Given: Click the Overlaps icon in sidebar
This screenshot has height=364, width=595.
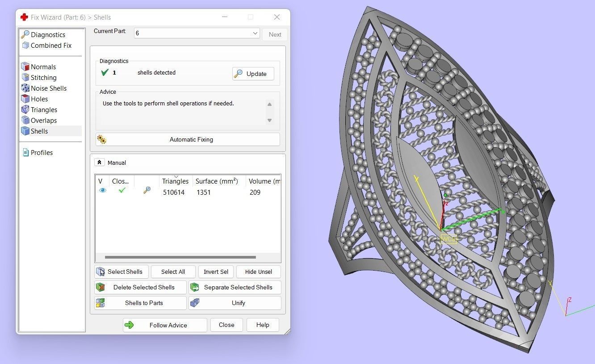Looking at the screenshot, I should (25, 120).
